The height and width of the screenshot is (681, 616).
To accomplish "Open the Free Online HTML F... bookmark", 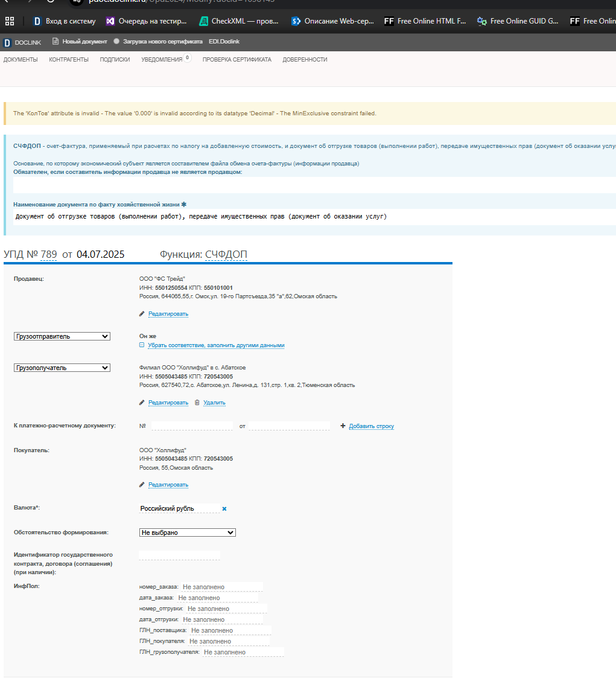I will click(425, 21).
